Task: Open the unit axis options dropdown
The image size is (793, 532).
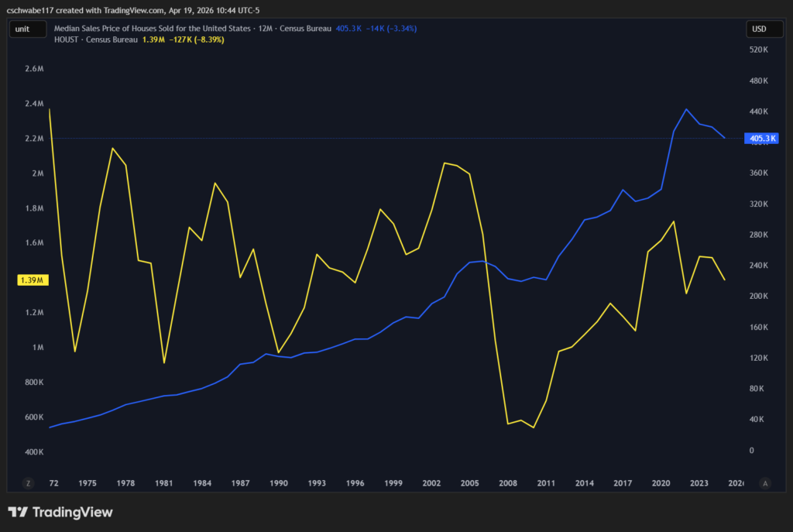Action: pos(27,29)
